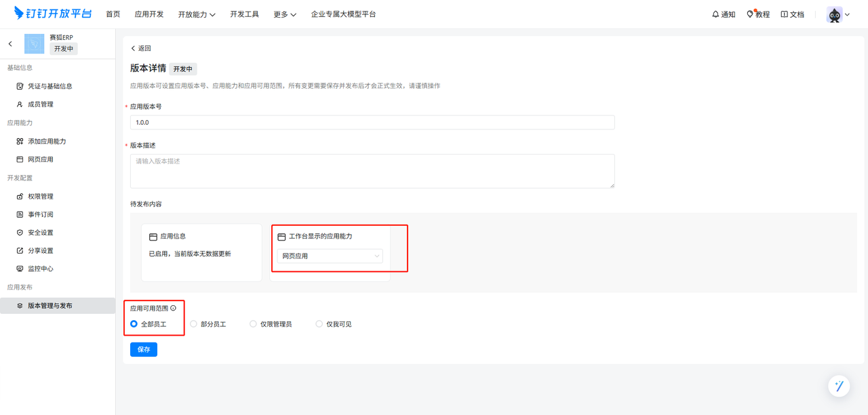Image resolution: width=868 pixels, height=415 pixels.
Task: Click the 工作台显示的应用能力 card icon
Action: (281, 237)
